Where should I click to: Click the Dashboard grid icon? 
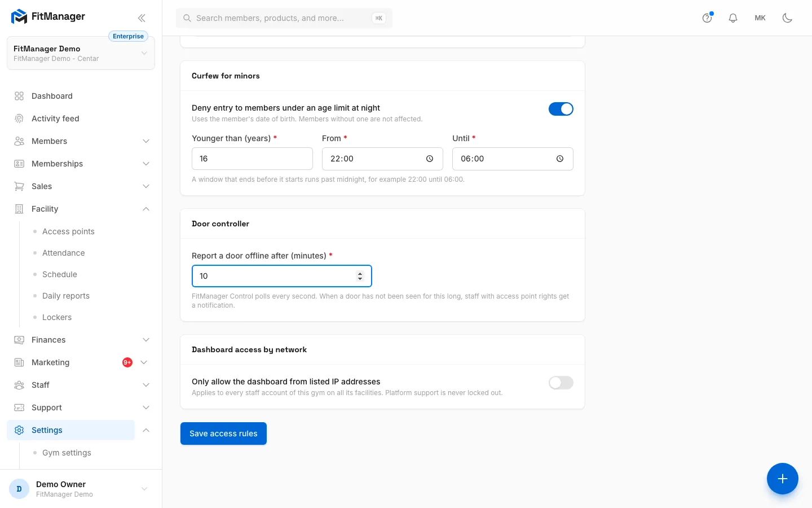(19, 96)
